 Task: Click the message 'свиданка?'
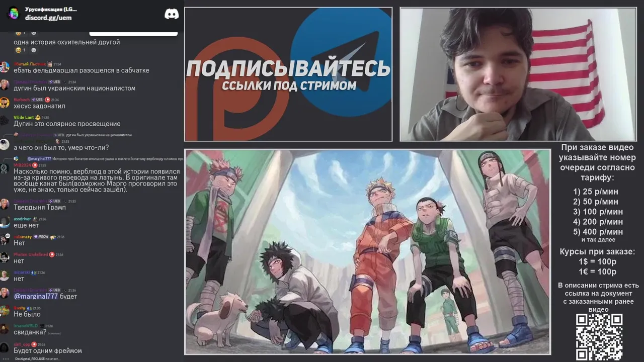[30, 332]
